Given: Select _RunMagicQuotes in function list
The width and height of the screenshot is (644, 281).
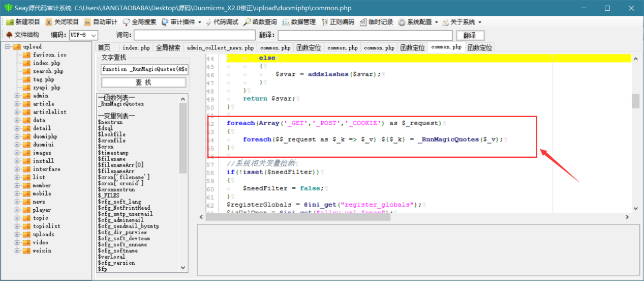Looking at the screenshot, I should [120, 103].
